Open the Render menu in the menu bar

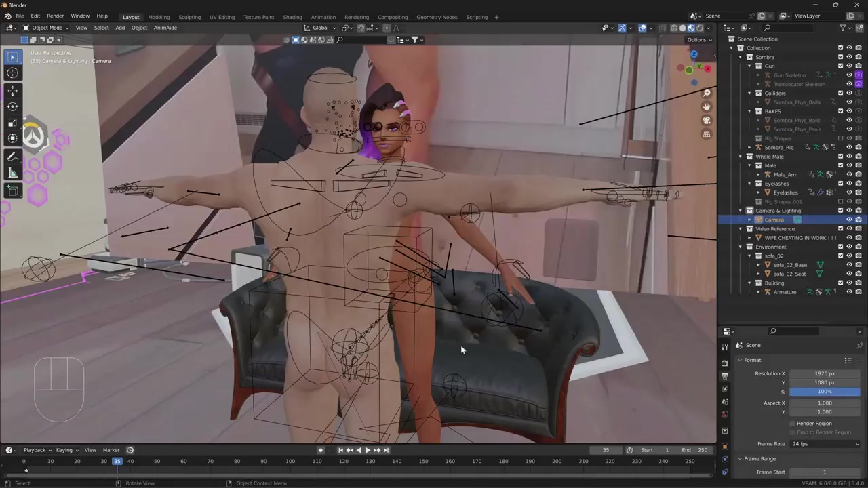coord(55,16)
